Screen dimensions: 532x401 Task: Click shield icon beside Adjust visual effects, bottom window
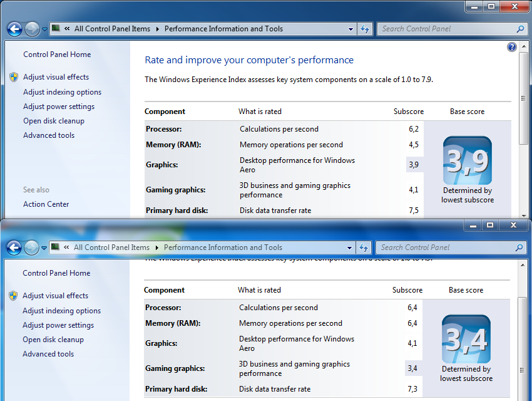[13, 296]
